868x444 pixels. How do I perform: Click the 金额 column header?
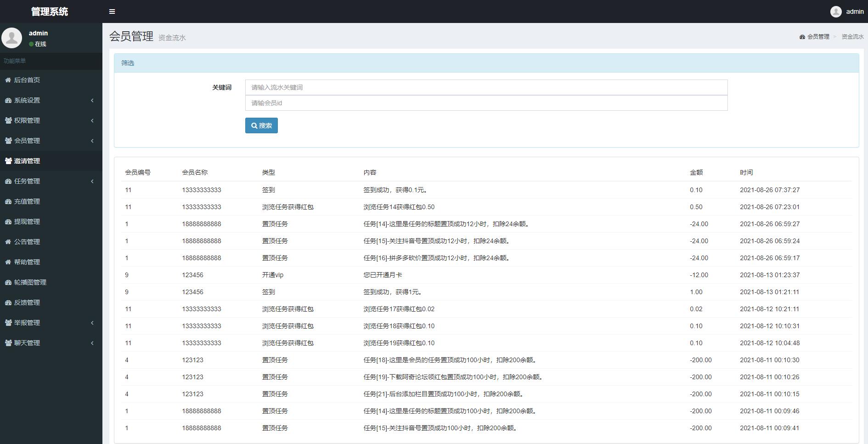(x=696, y=172)
